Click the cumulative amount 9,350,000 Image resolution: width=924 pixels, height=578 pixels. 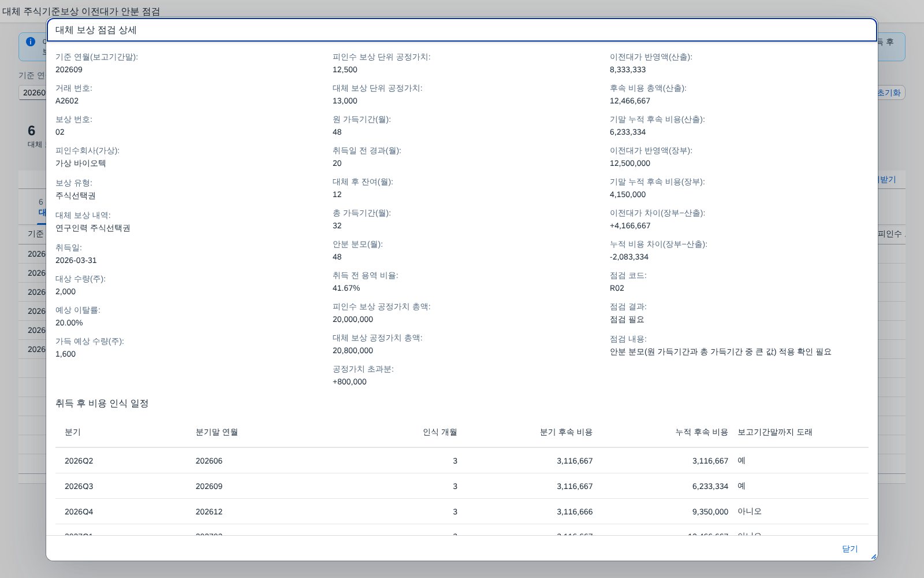click(x=710, y=512)
